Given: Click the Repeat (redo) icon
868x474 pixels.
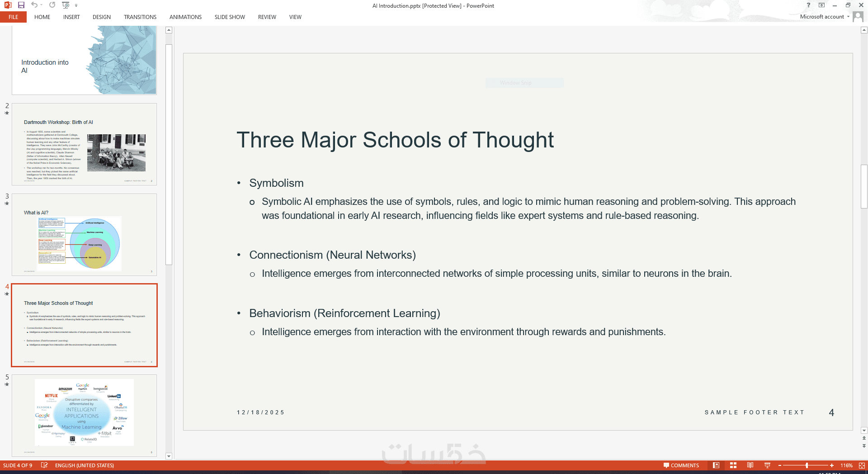Looking at the screenshot, I should tap(52, 5).
